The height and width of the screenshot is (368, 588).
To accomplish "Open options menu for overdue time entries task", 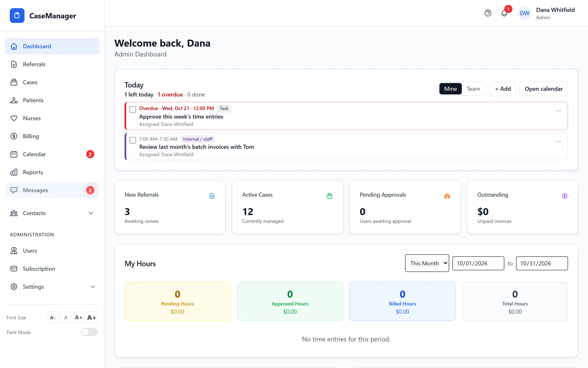I will (x=559, y=111).
